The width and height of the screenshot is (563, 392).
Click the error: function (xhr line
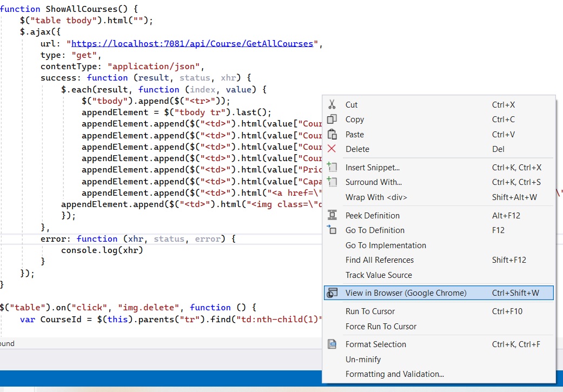pos(138,239)
